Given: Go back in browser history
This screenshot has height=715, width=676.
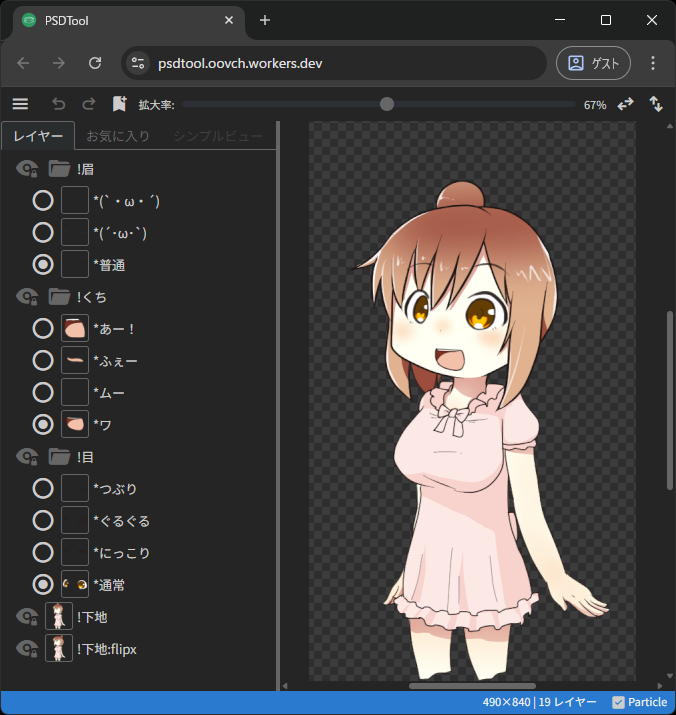Looking at the screenshot, I should coord(23,63).
